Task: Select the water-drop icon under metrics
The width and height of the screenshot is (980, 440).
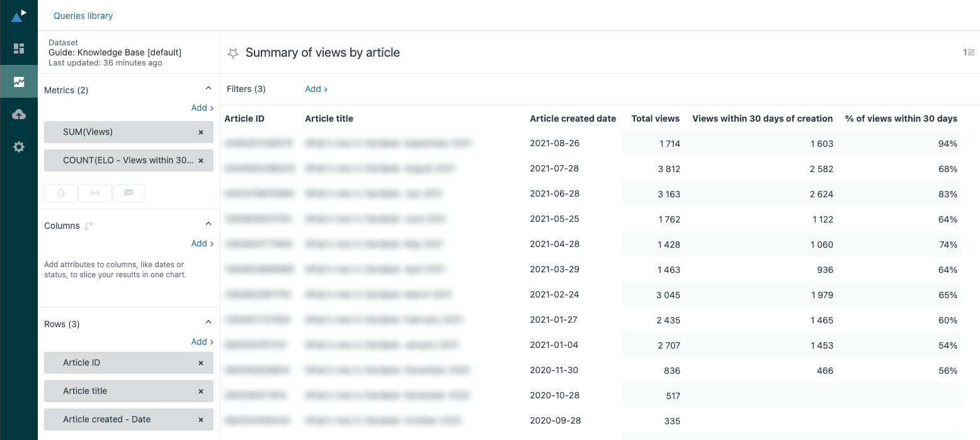Action: point(60,193)
